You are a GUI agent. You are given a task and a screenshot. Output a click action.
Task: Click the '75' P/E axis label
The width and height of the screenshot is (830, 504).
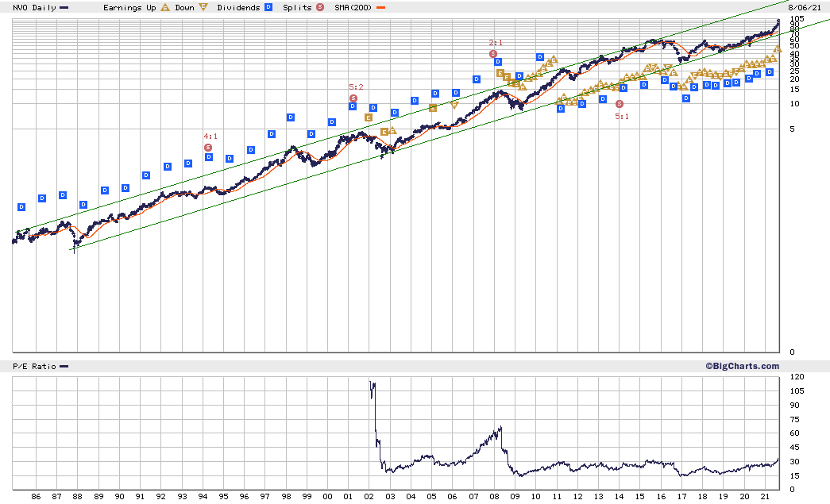tap(794, 419)
